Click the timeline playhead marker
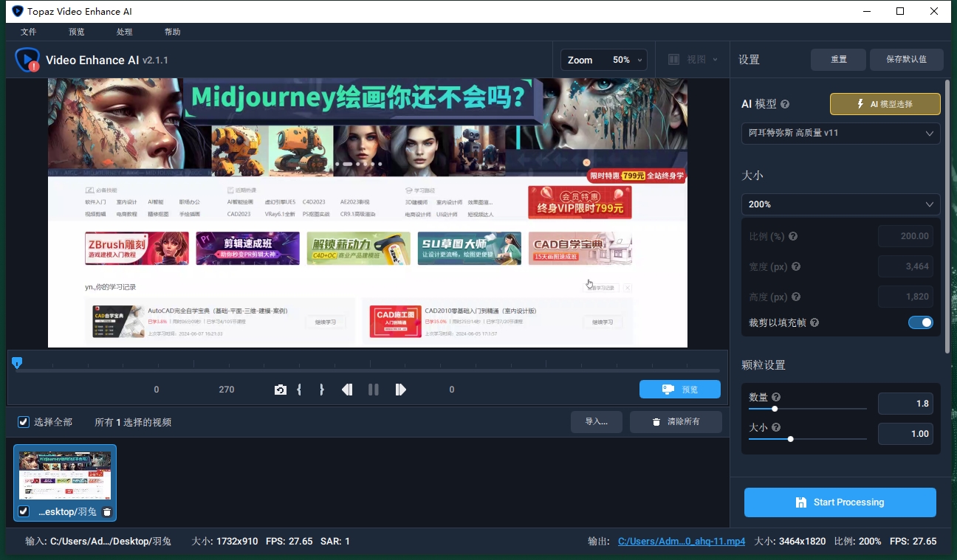Viewport: 957px width, 560px height. pos(17,362)
